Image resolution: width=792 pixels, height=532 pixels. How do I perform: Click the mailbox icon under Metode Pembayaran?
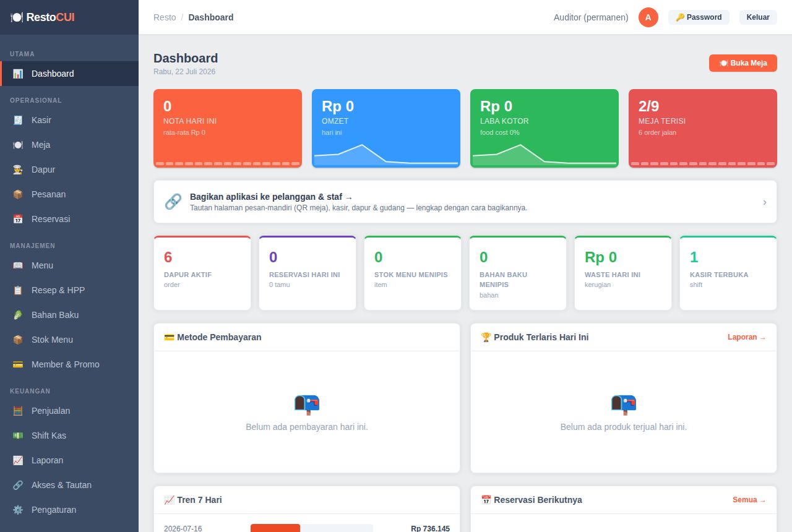pyautogui.click(x=307, y=404)
